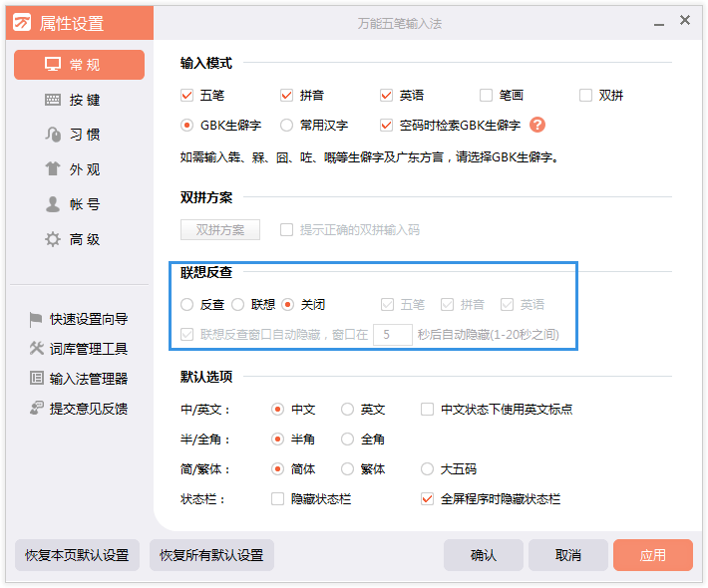708x588 pixels.
Task: Open 输入法管理器
Action: [79, 378]
